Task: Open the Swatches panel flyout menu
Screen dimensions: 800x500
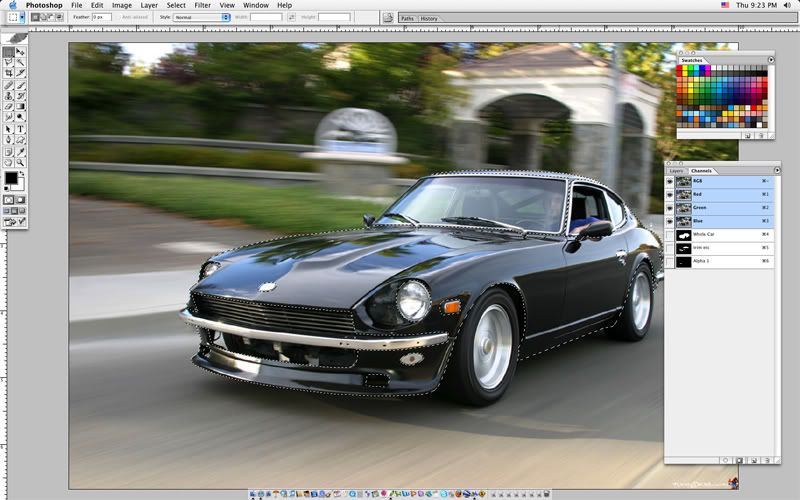Action: 771,60
